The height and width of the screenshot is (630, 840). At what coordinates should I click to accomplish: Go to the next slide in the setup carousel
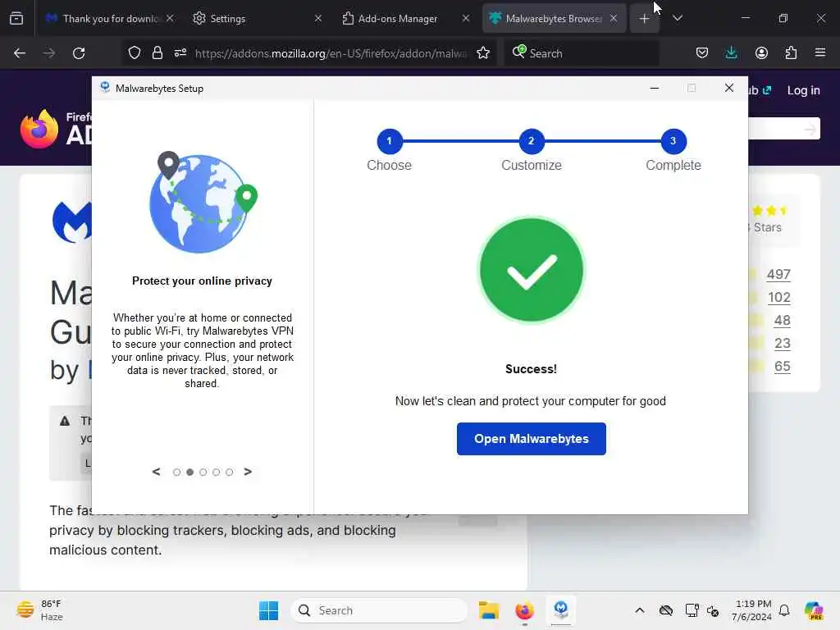pos(248,472)
